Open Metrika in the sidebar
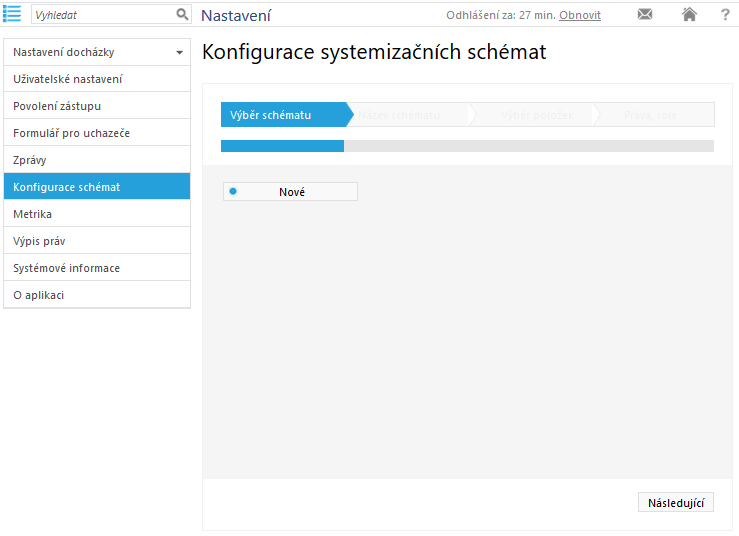The height and width of the screenshot is (536, 739). pos(97,214)
